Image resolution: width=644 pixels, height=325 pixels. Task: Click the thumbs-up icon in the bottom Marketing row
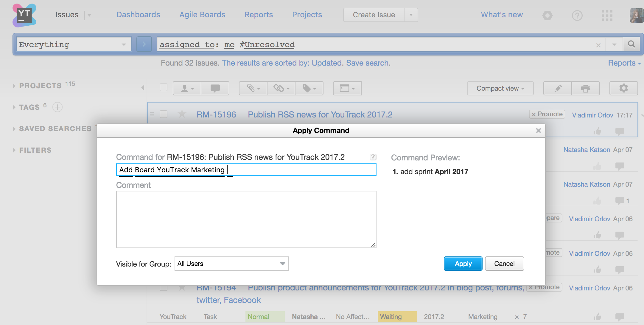click(597, 317)
